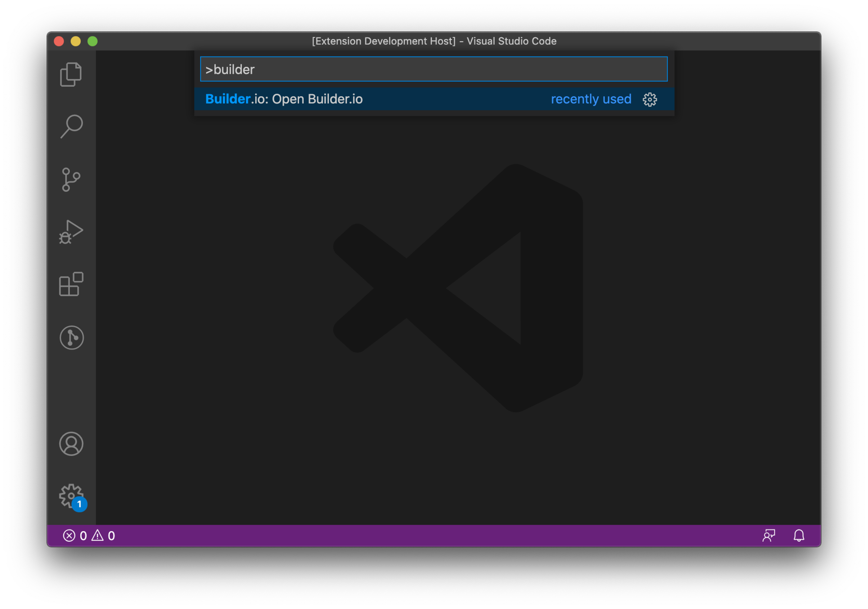
Task: Click the Explorer icon in sidebar
Action: click(x=71, y=72)
